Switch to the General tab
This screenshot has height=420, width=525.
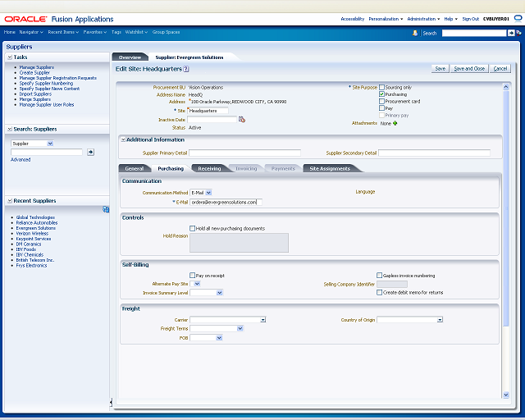(x=135, y=168)
